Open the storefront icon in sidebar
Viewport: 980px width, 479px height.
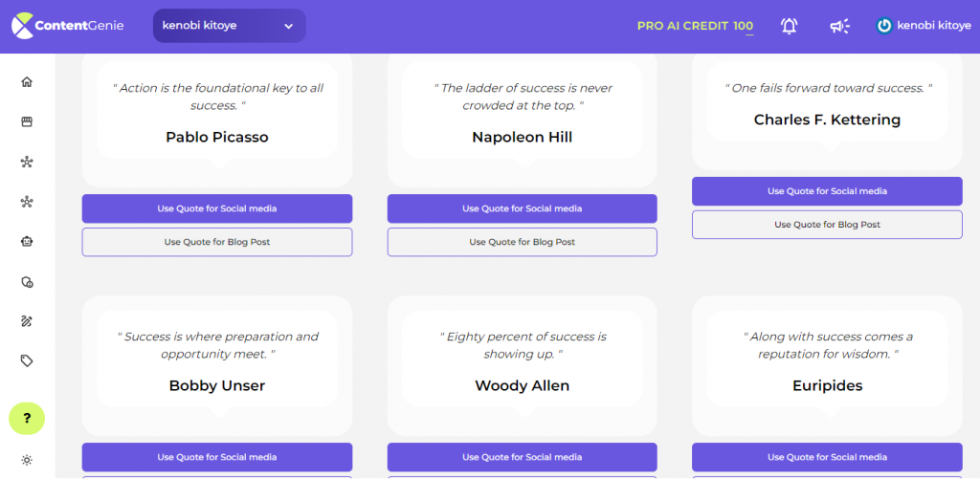tap(26, 121)
